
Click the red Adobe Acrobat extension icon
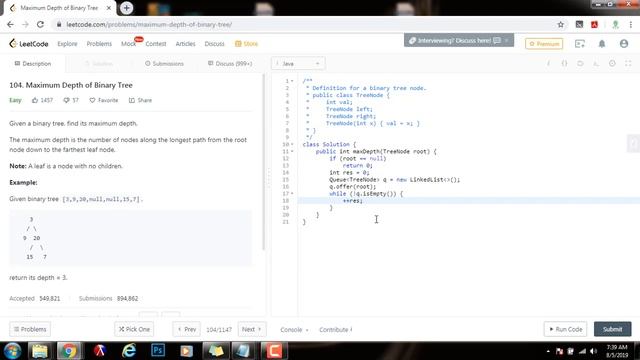pyautogui.click(x=594, y=24)
